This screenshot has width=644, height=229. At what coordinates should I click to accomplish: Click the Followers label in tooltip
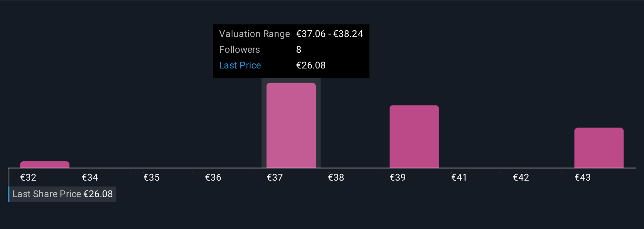pos(240,50)
